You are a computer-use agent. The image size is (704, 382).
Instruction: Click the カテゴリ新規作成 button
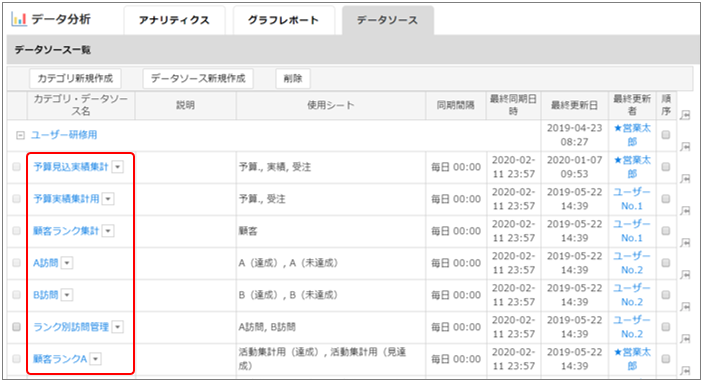pos(75,79)
